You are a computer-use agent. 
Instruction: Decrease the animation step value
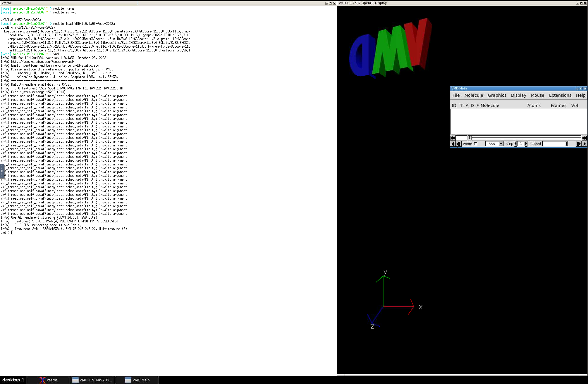pos(515,144)
